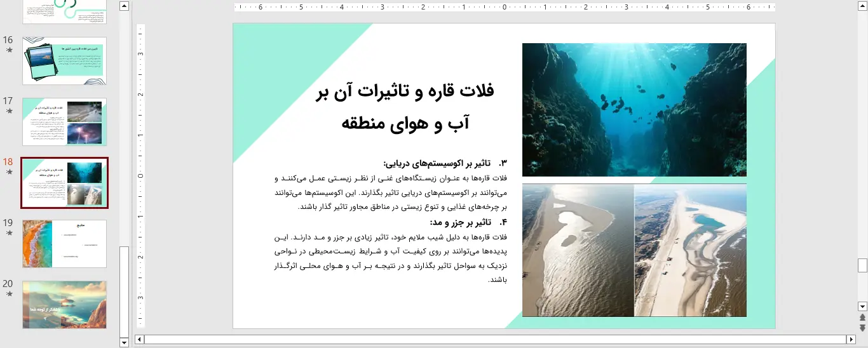The width and height of the screenshot is (868, 348).
Task: Click heading 'تاثیر بر جزر و مد'
Action: point(460,222)
